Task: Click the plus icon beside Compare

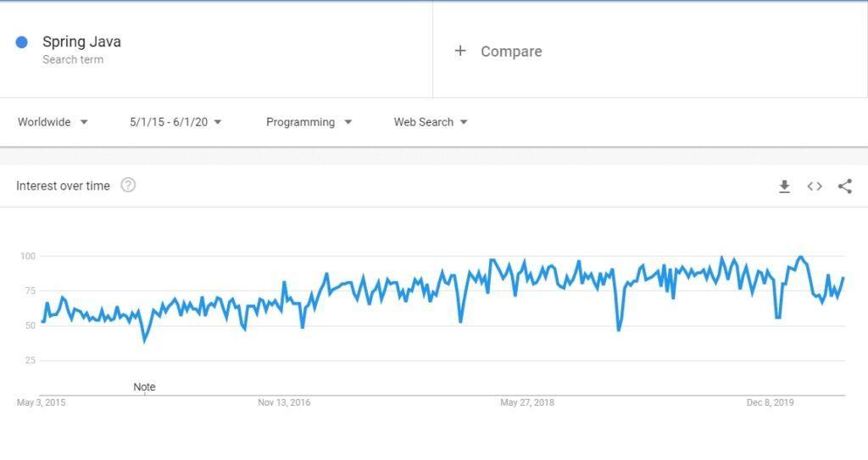Action: click(460, 51)
